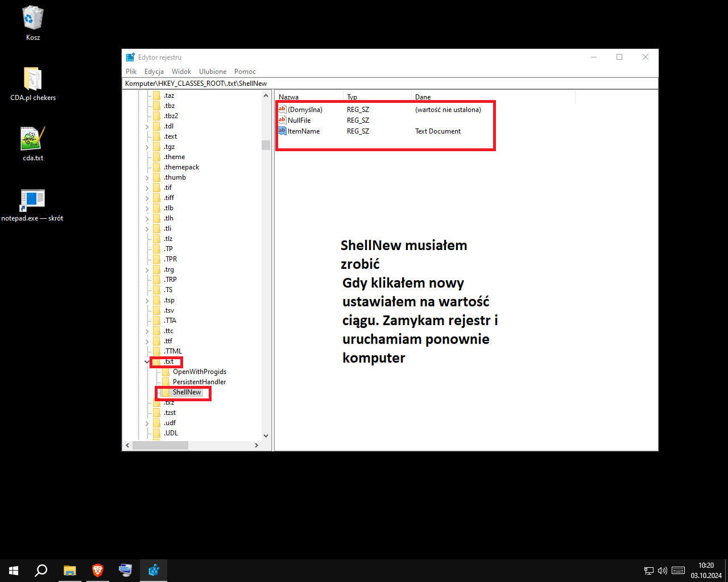Select the NullFile value icon
728x582 pixels.
coord(282,120)
